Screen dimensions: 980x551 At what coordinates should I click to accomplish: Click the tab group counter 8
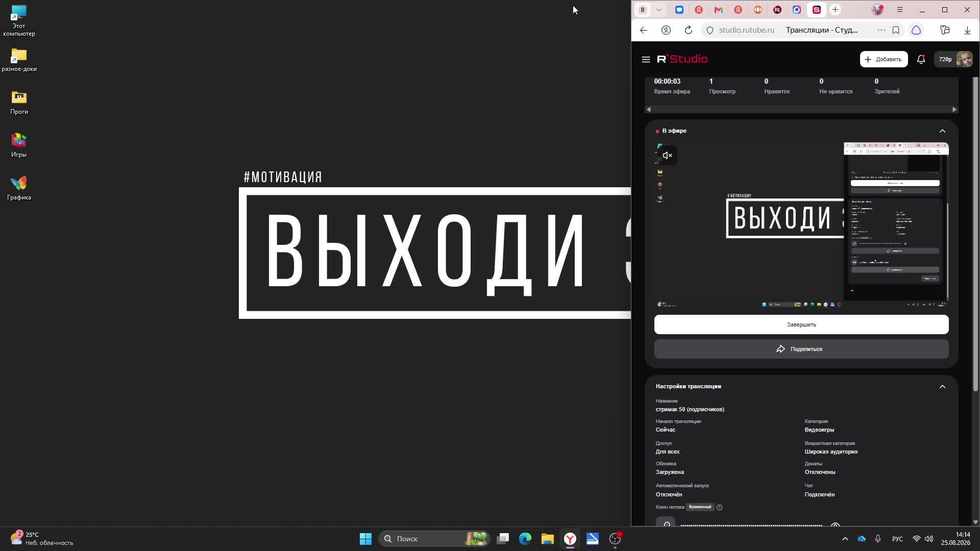click(x=643, y=10)
